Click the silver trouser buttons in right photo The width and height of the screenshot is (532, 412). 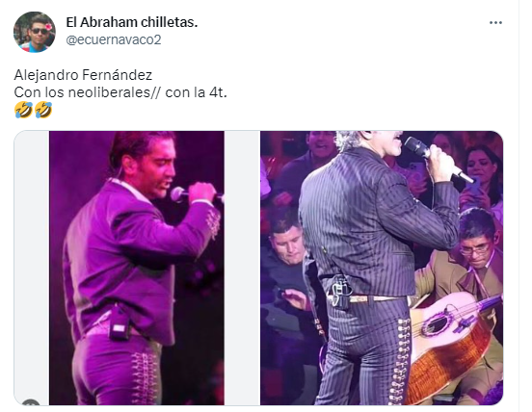[x=400, y=361]
